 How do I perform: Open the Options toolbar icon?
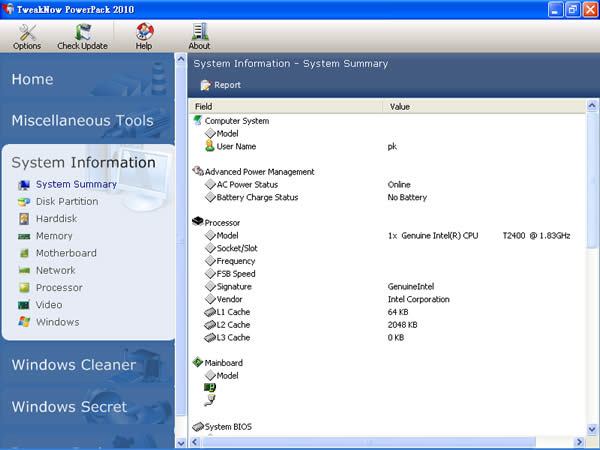(x=27, y=36)
